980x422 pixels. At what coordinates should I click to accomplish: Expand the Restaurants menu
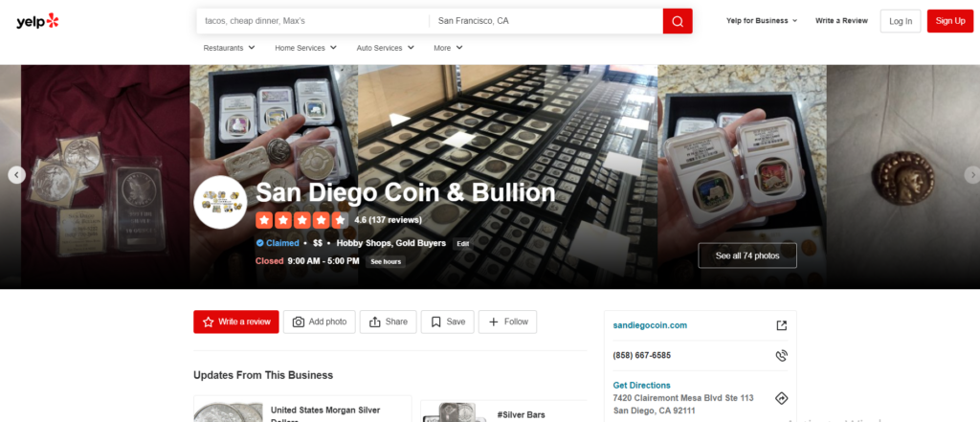230,48
